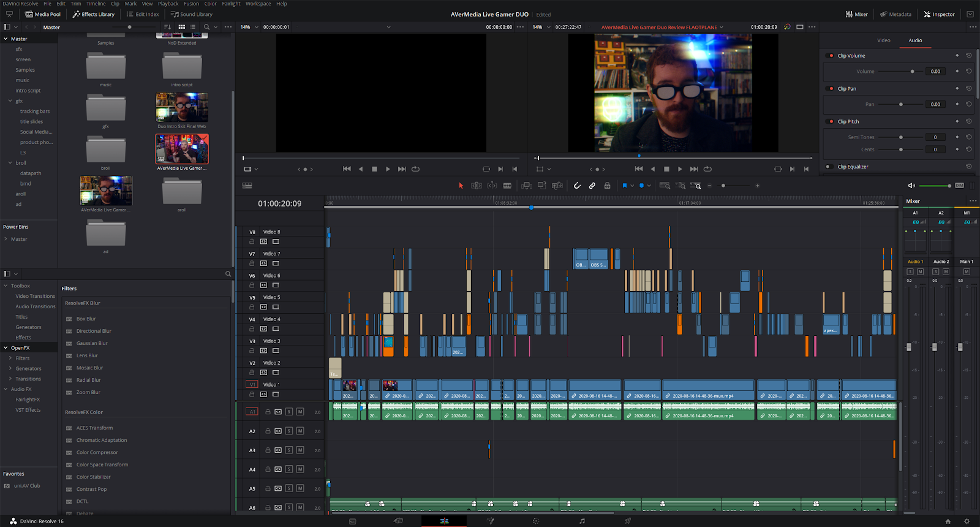The height and width of the screenshot is (527, 980).
Task: Open the Effects Library panel
Action: pyautogui.click(x=94, y=14)
